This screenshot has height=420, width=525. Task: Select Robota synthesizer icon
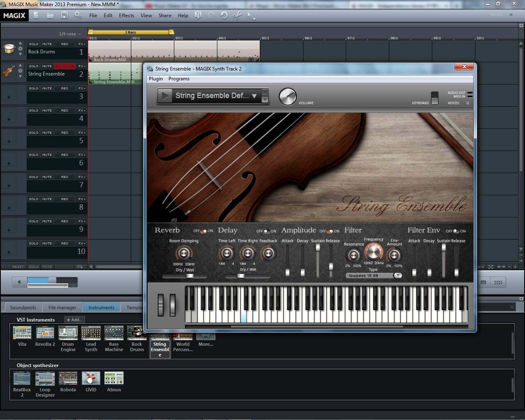coord(68,378)
